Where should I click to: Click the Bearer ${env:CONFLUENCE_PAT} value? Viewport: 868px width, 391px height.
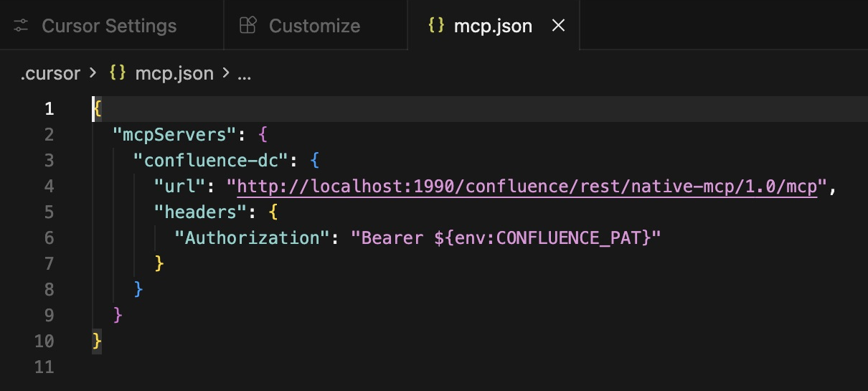(x=505, y=237)
